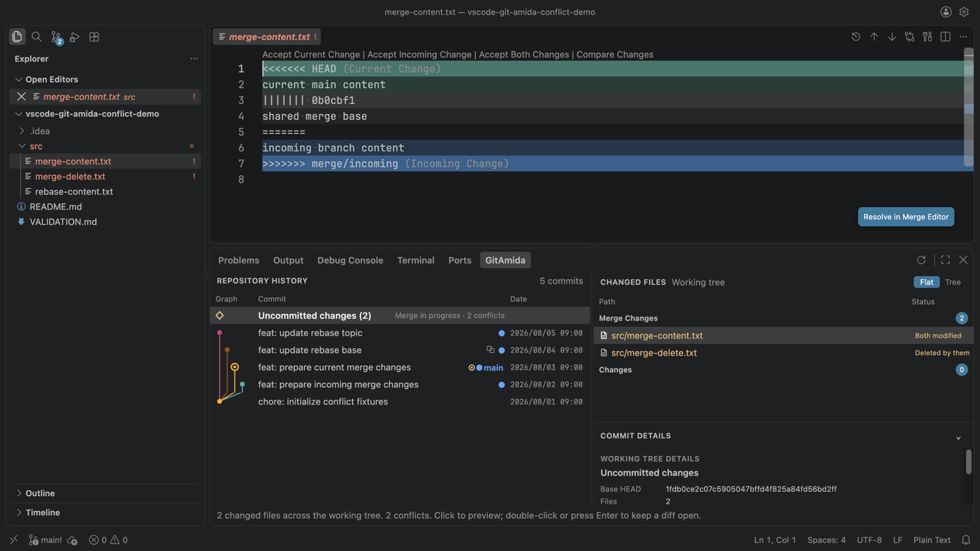Maximize the bottom panel
Screen dimensions: 980x551
pos(946,260)
